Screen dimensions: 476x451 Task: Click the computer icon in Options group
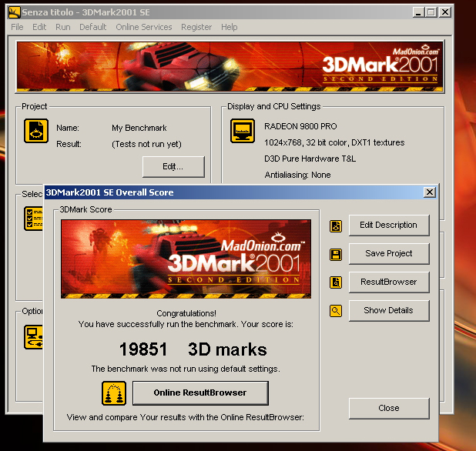click(x=33, y=337)
